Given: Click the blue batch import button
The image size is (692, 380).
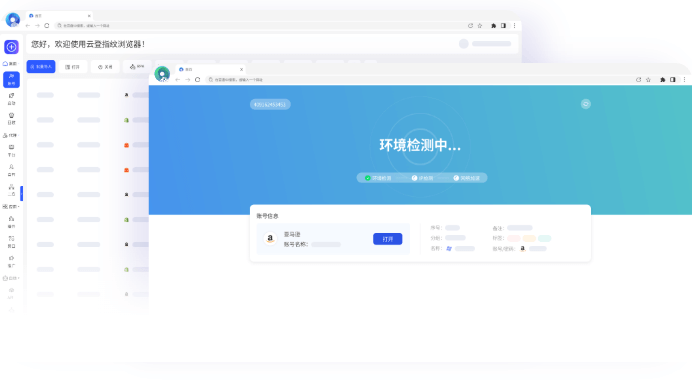Looking at the screenshot, I should coord(41,67).
